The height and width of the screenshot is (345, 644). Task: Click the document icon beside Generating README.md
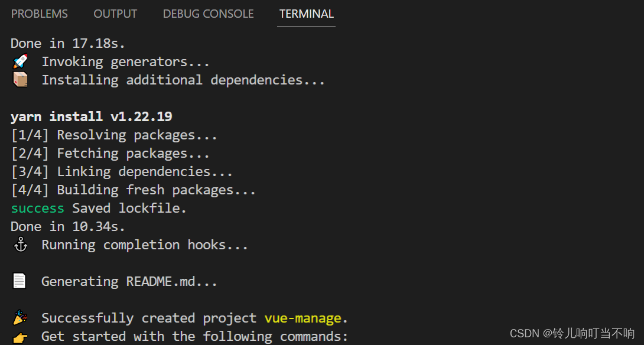[x=19, y=281]
